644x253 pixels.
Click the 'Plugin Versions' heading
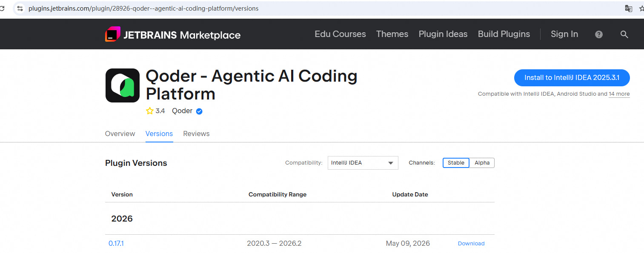click(x=136, y=163)
